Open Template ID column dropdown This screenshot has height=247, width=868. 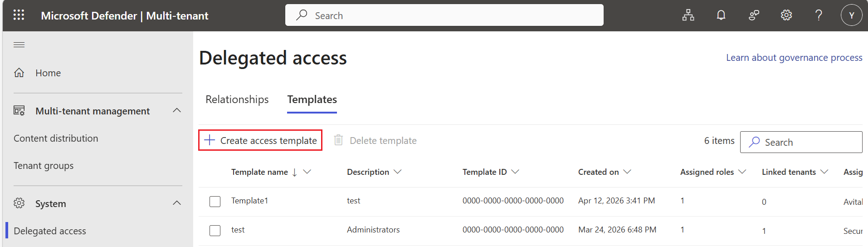tap(515, 172)
